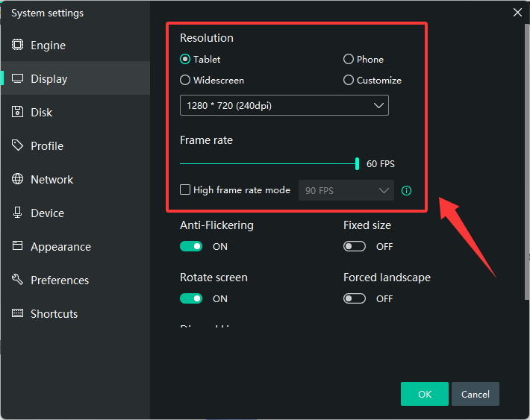The image size is (530, 420).
Task: Click the Device microphone icon
Action: pyautogui.click(x=17, y=213)
